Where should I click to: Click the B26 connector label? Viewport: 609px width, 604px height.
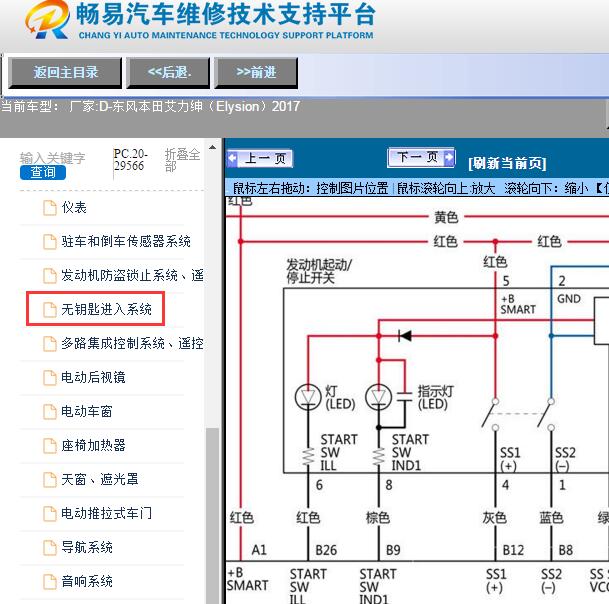(x=326, y=550)
